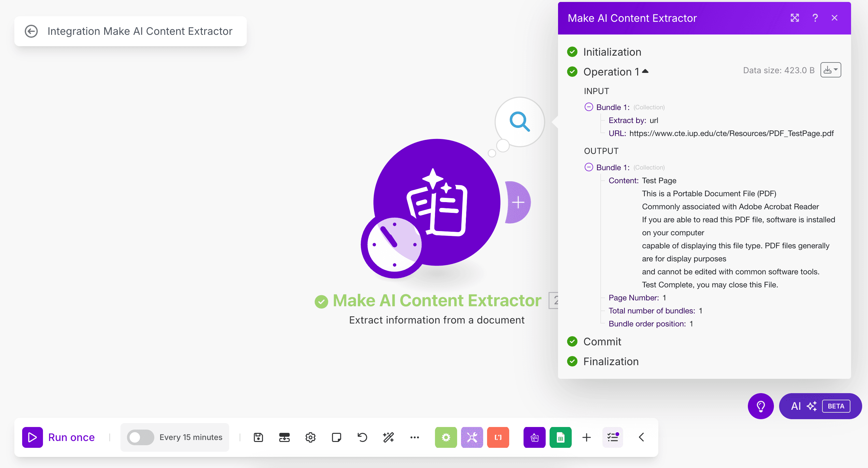Open the download options dropdown next to Data size
This screenshot has width=868, height=468.
830,70
